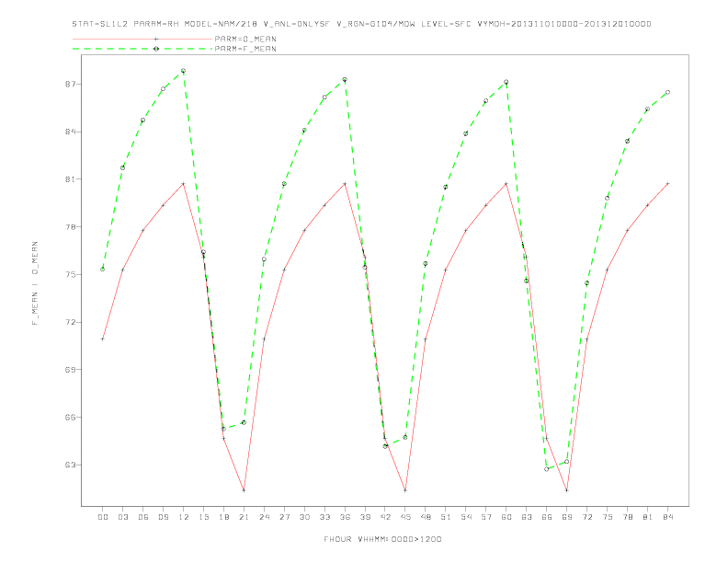Click the x-axis tick label 57
728x563 pixels.
tap(486, 517)
